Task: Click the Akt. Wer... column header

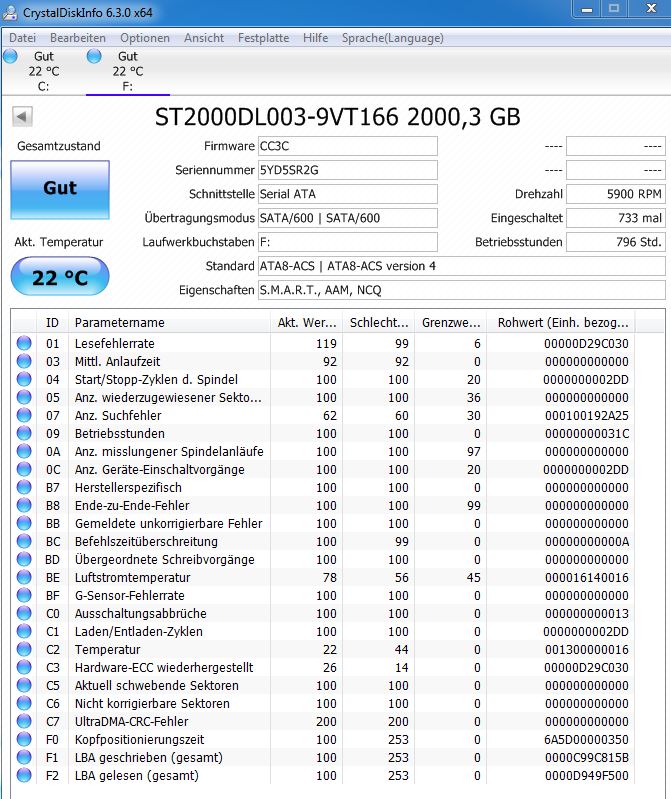Action: pyautogui.click(x=306, y=323)
